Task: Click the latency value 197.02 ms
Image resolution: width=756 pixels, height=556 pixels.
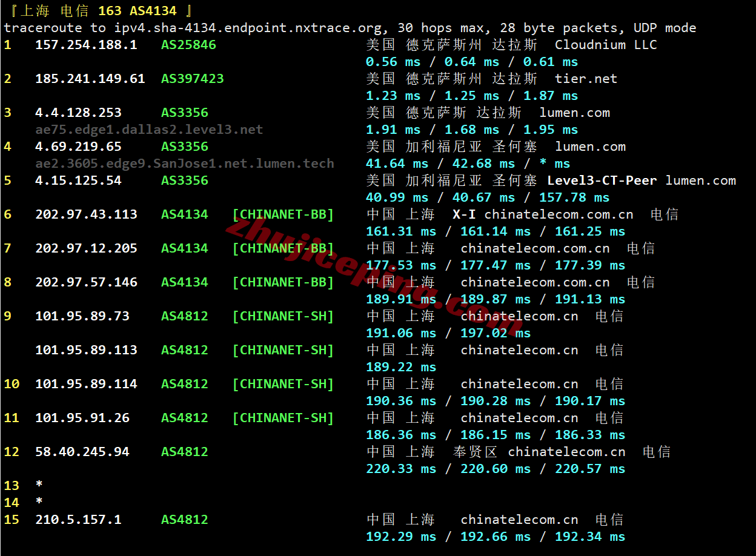Action: (496, 333)
